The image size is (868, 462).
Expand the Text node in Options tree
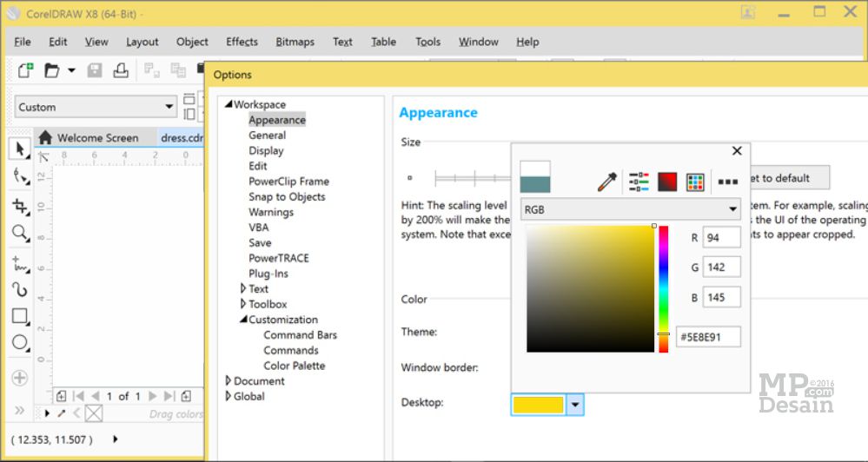tap(243, 288)
